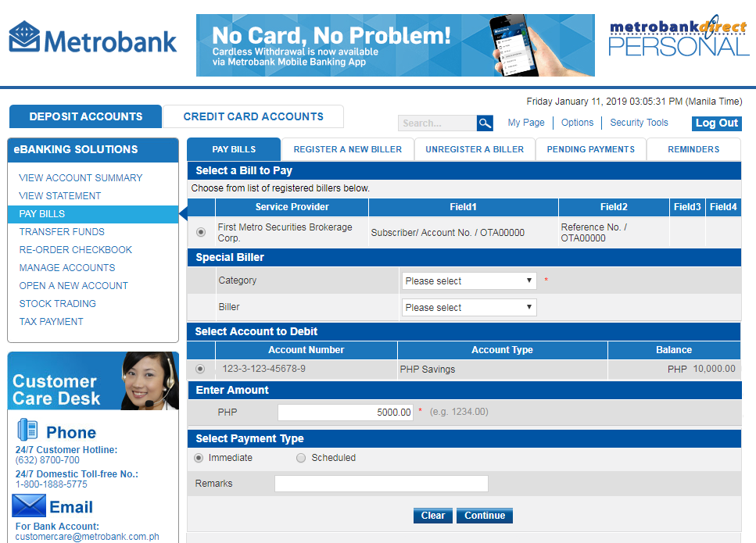Open Tax Payment link

(x=51, y=321)
